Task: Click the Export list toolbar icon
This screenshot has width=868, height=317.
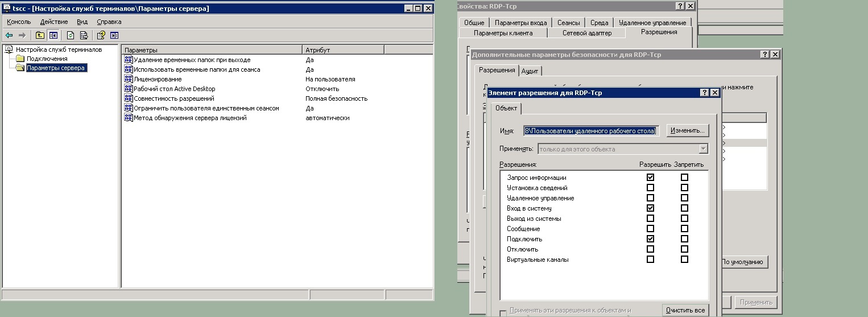Action: pos(84,35)
